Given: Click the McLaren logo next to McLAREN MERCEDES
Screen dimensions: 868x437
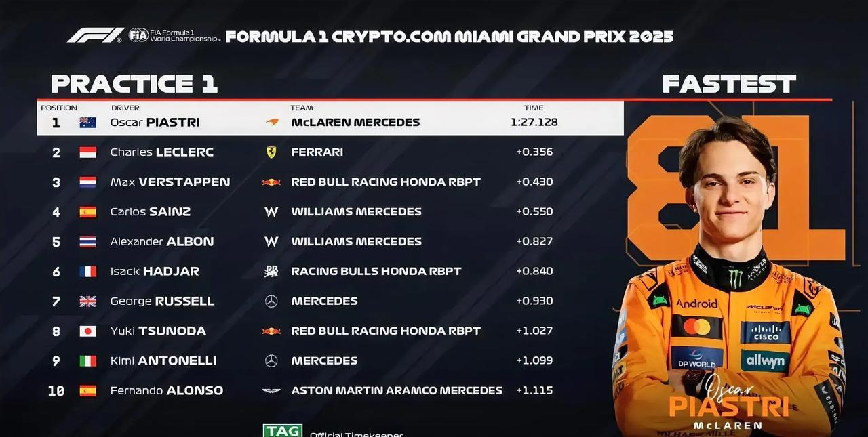Looking at the screenshot, I should (271, 123).
